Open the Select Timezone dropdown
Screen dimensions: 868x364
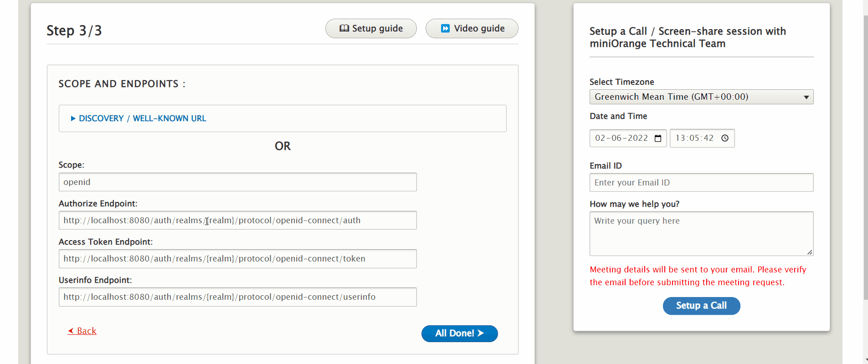click(x=701, y=97)
